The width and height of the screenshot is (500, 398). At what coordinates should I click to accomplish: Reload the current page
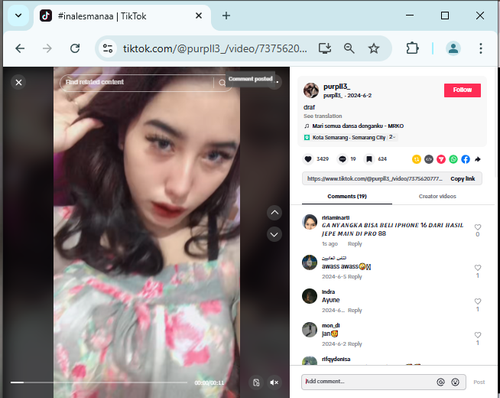(x=75, y=49)
